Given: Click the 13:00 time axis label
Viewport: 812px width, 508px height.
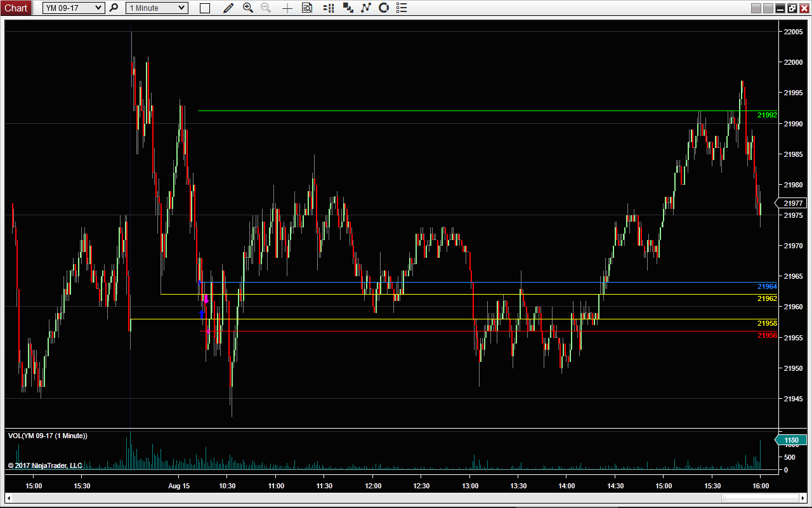Looking at the screenshot, I should point(470,486).
